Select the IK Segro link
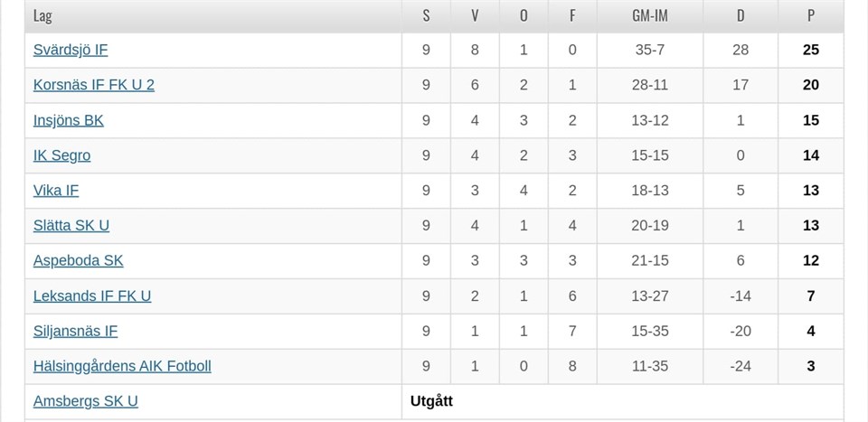 [61, 155]
